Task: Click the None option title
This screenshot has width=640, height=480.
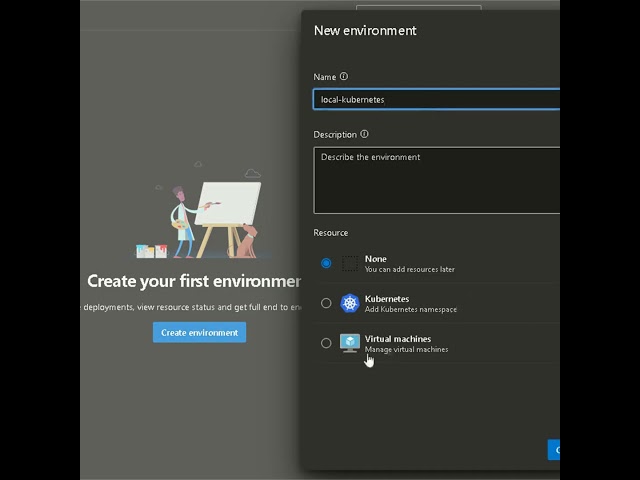Action: [x=376, y=259]
